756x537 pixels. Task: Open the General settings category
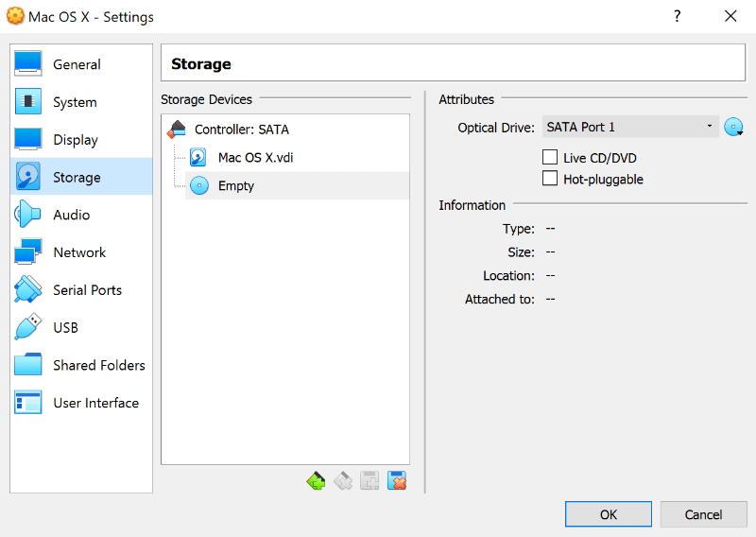tap(77, 64)
